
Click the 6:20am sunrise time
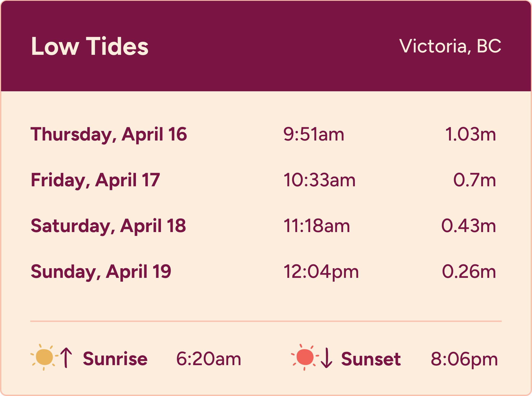tap(209, 359)
